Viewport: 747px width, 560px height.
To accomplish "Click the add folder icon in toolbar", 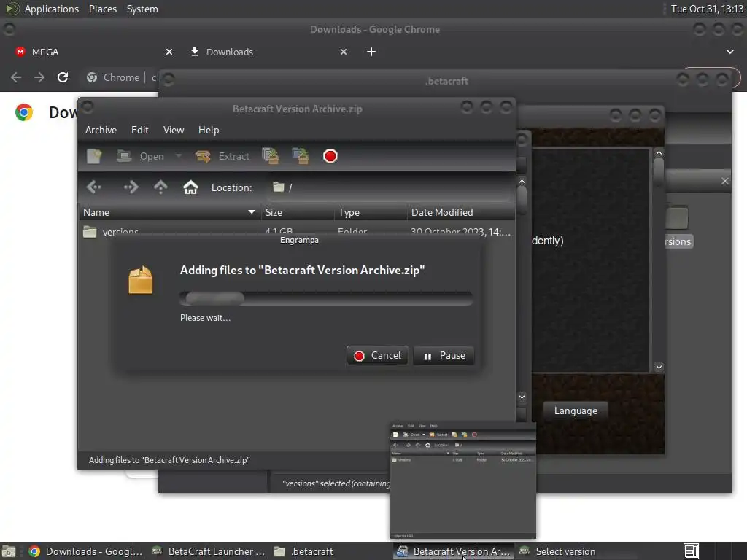I will coord(301,156).
